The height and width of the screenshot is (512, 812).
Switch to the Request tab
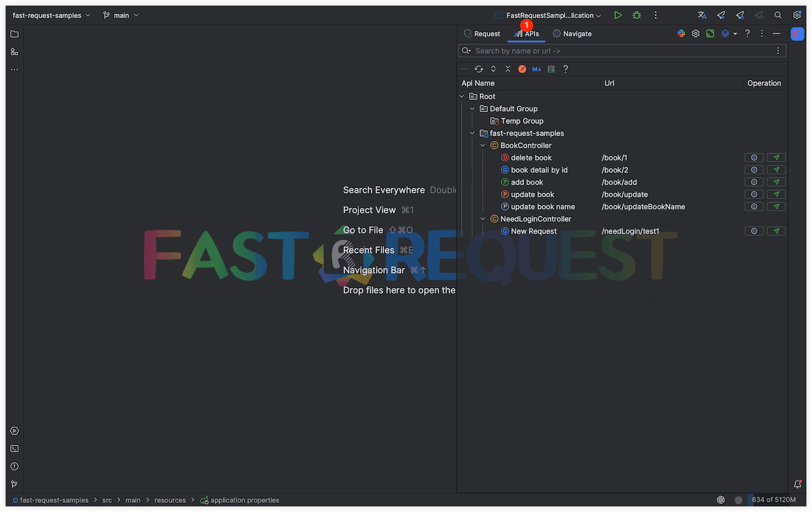482,34
